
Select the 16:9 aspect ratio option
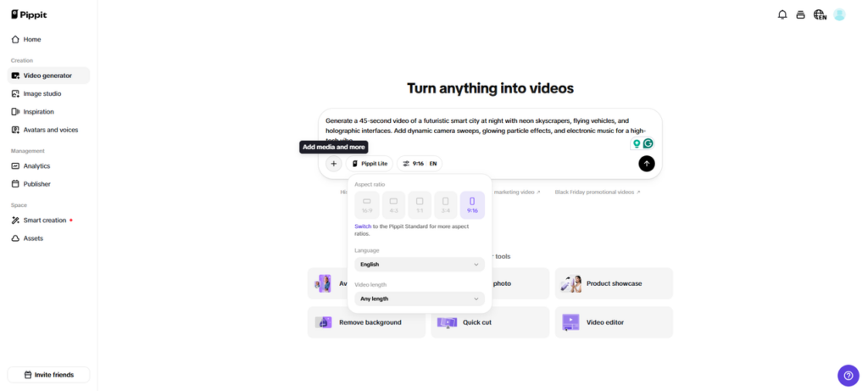pos(366,205)
